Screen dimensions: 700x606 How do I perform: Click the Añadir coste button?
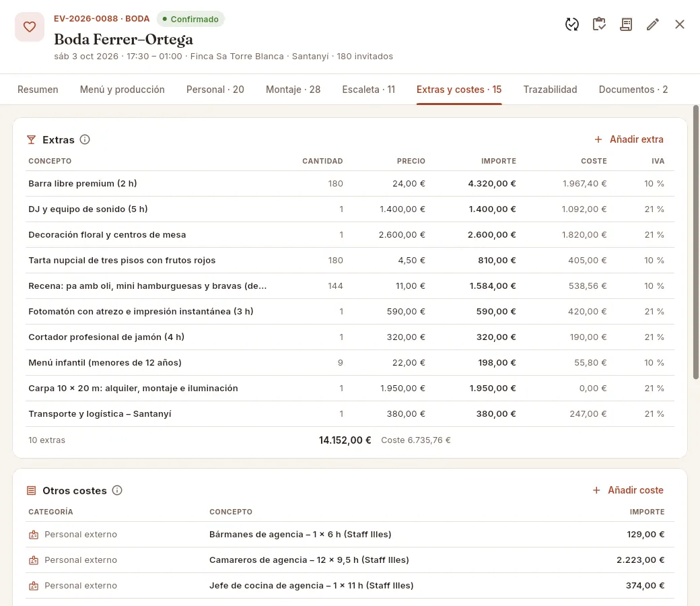(628, 490)
